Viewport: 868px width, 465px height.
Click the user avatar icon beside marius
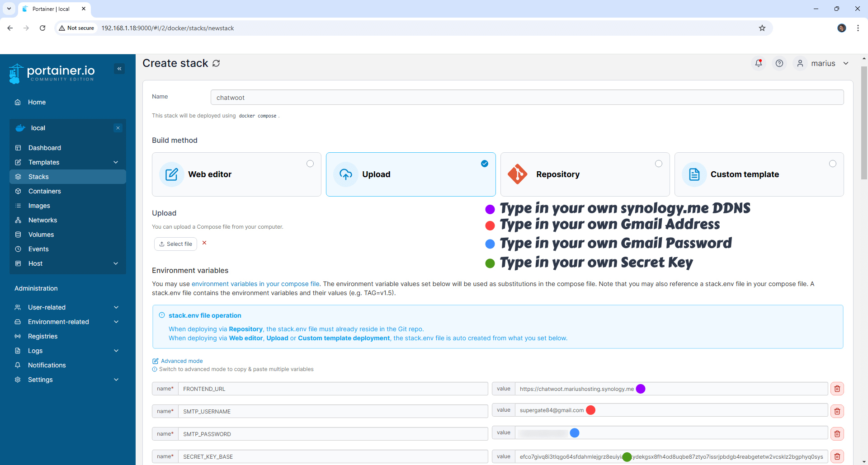coord(800,63)
